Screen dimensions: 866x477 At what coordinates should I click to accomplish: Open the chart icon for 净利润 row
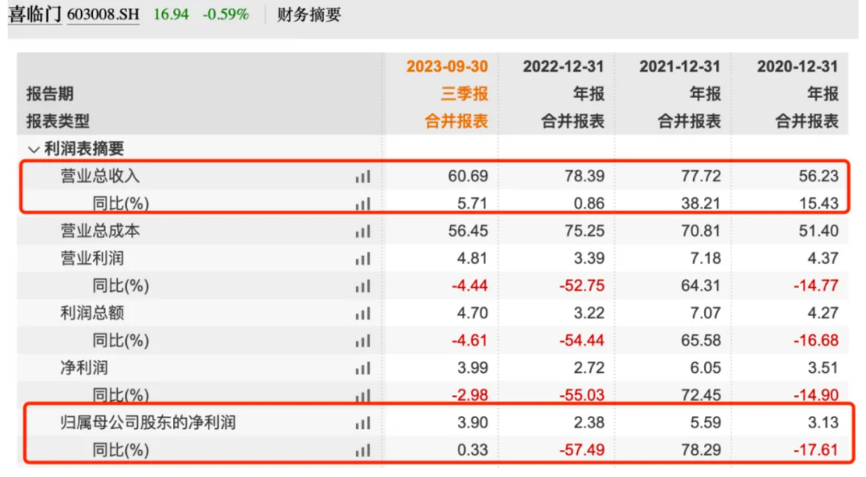[x=362, y=368]
